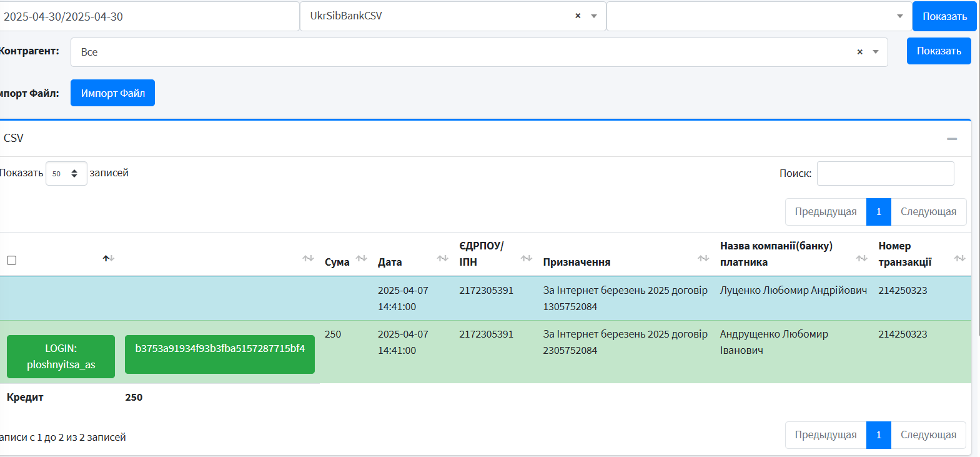The width and height of the screenshot is (980, 457).
Task: Select page 1 in the bottom pagination
Action: click(x=879, y=435)
